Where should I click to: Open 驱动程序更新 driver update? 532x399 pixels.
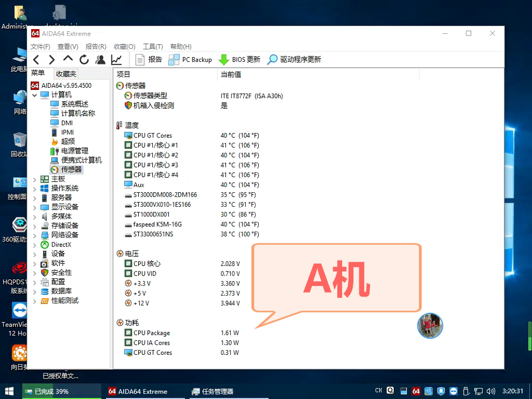pos(294,60)
